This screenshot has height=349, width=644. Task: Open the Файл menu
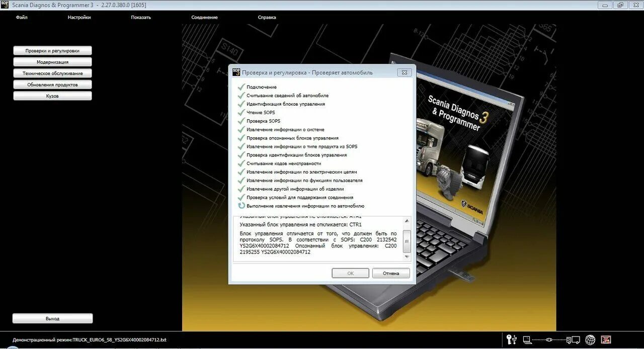pos(22,17)
